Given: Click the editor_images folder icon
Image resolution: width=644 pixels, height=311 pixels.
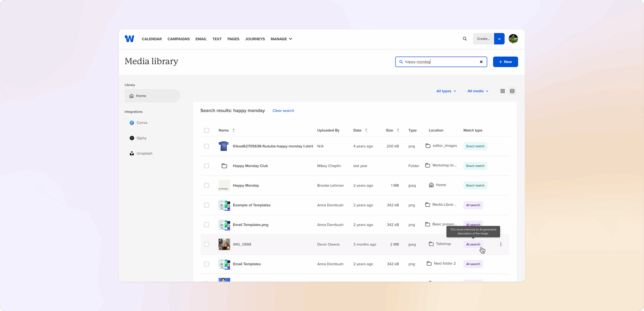Looking at the screenshot, I should click(428, 146).
